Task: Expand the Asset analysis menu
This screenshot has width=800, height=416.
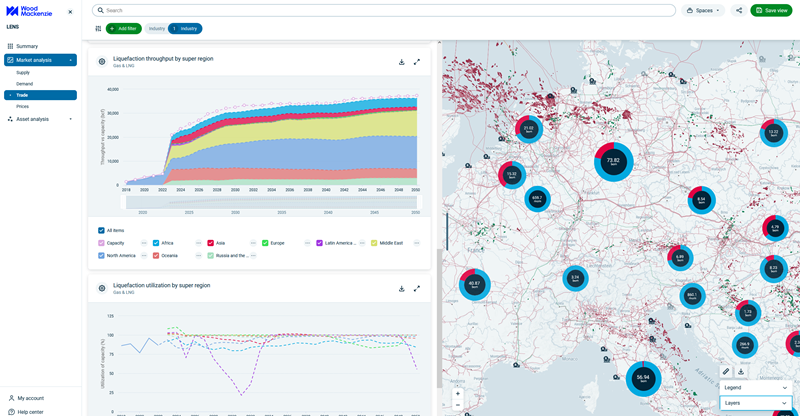Action: [40, 119]
